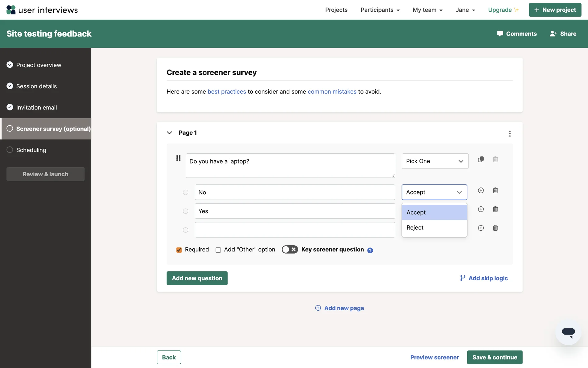Open the best practices link

coord(227,92)
